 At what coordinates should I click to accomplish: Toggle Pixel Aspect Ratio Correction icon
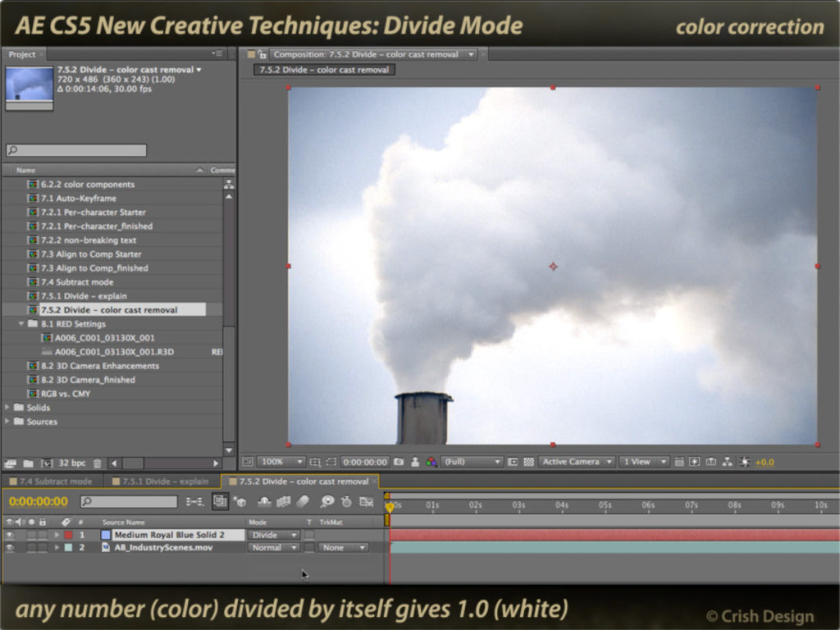coord(678,462)
